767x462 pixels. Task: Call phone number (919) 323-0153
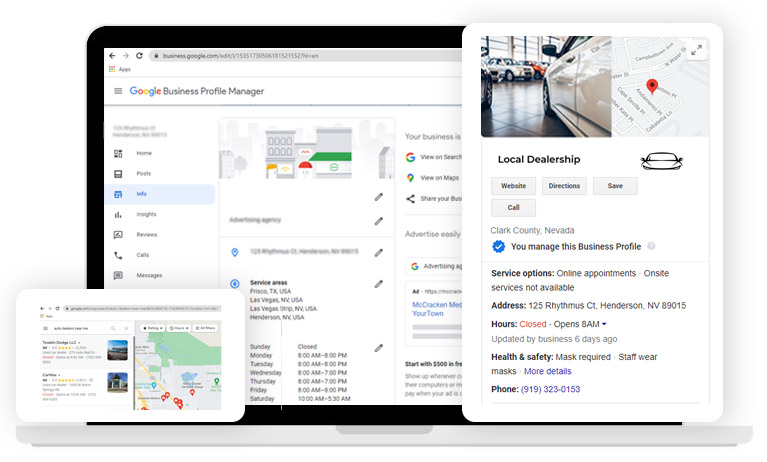coord(550,389)
